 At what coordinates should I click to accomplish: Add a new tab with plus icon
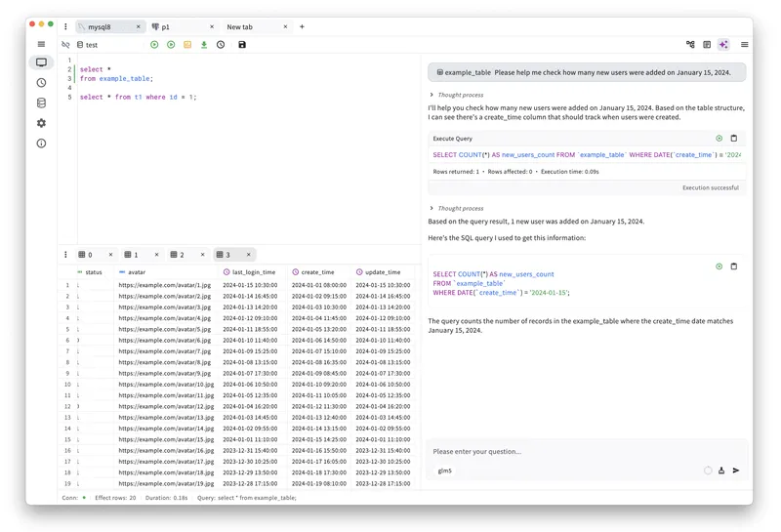pos(302,27)
